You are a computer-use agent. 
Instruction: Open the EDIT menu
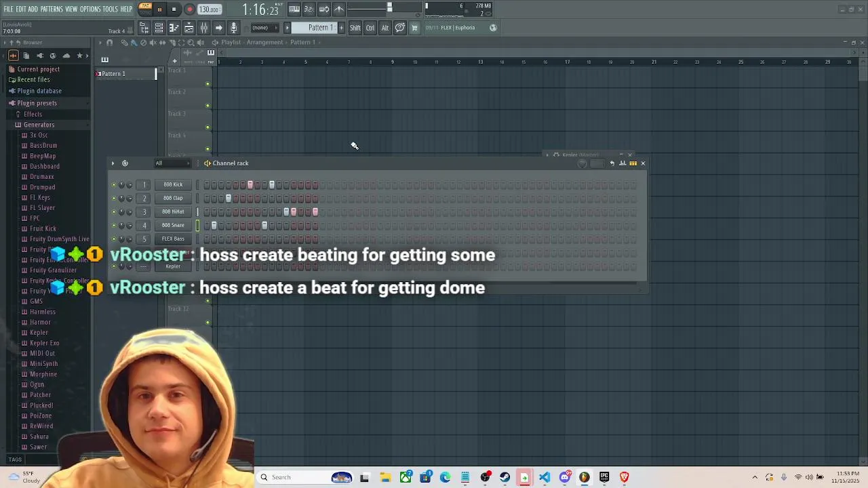point(21,9)
